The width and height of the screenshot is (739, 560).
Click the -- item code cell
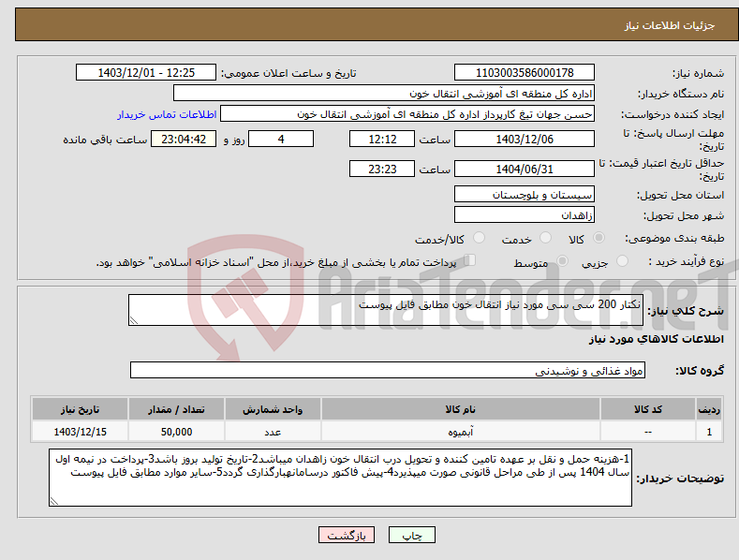point(648,432)
